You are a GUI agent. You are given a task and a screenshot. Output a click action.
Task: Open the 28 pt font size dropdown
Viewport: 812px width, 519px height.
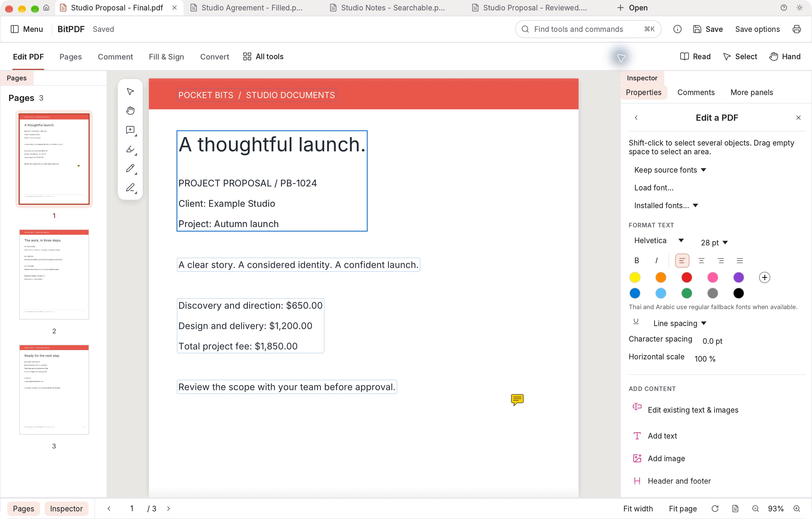pos(714,242)
